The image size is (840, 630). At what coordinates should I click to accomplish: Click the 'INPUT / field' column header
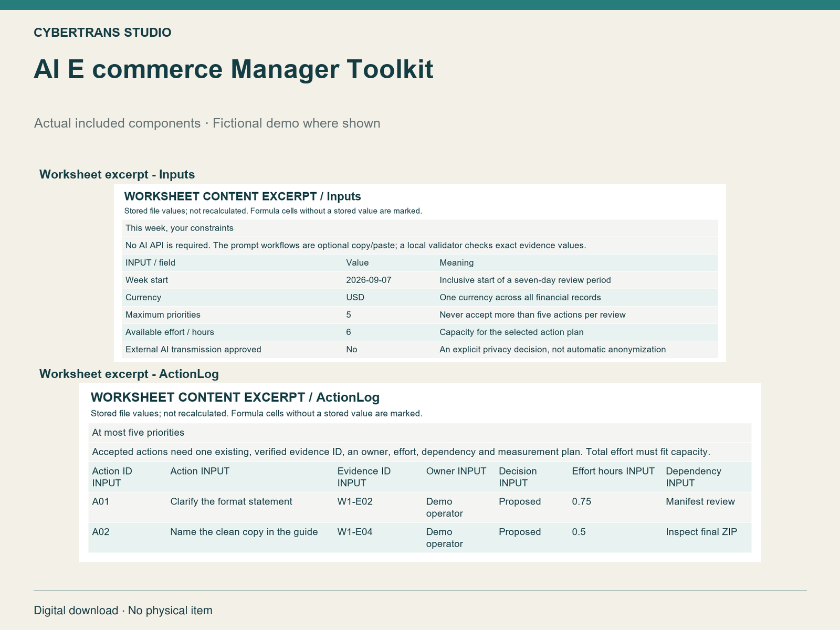[x=150, y=262]
